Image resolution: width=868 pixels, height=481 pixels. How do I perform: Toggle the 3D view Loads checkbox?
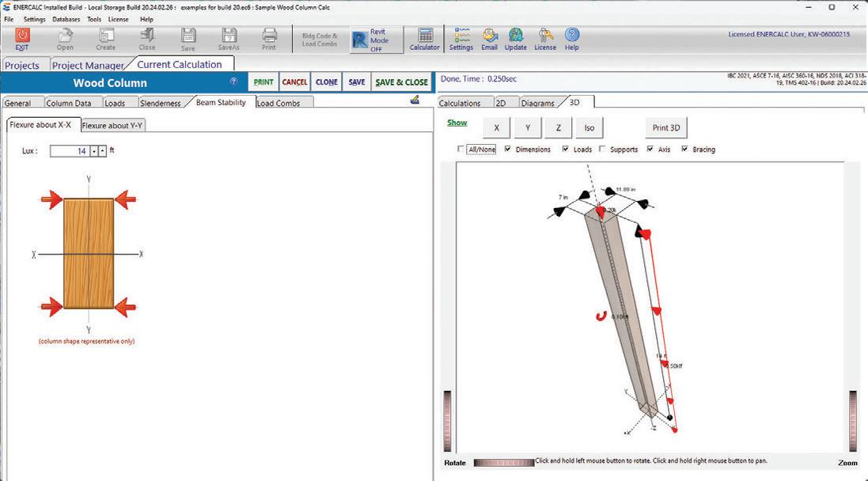(565, 149)
